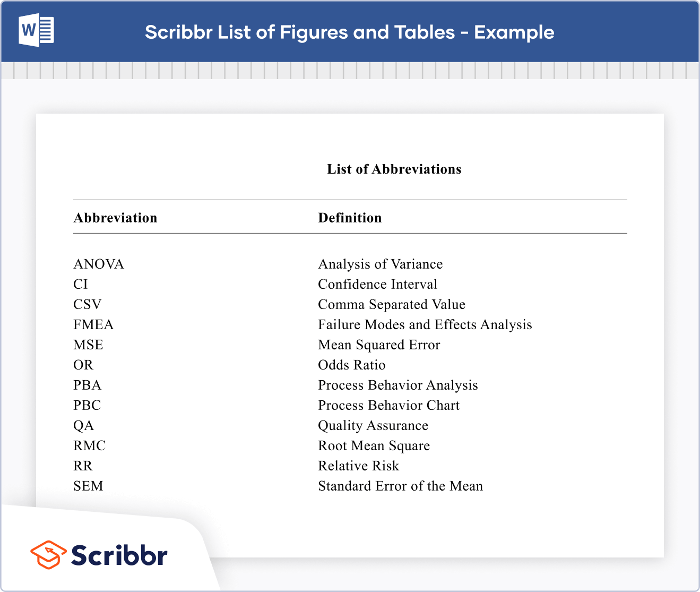Click the PBC abbreviation entry
The width and height of the screenshot is (700, 592).
87,405
